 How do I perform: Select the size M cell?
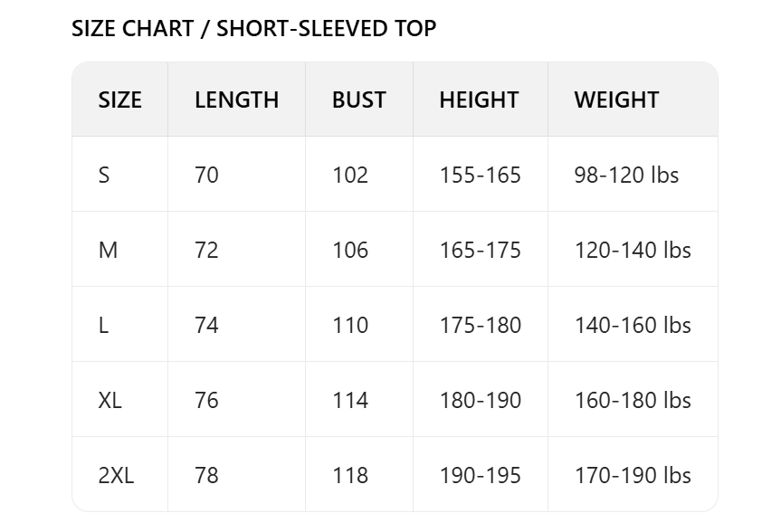[x=108, y=250]
